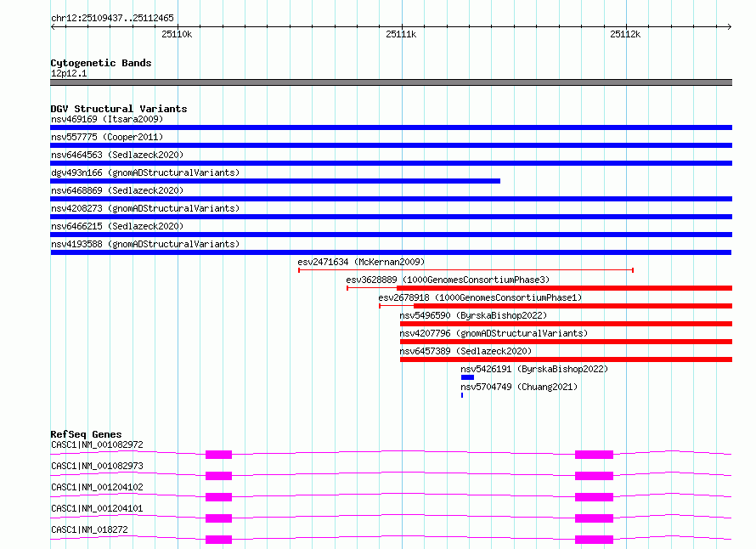The width and height of the screenshot is (756, 549).
Task: Open CASC1|NM_001082973 transcript label
Action: 97,466
